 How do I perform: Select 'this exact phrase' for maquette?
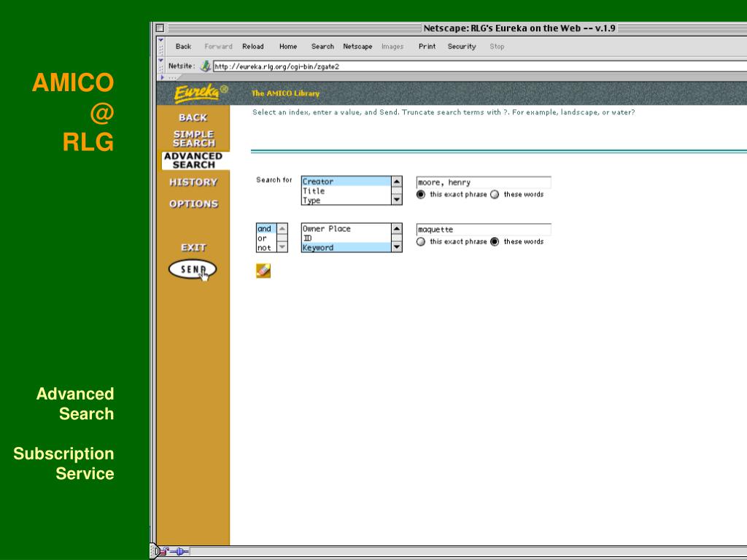(x=421, y=241)
